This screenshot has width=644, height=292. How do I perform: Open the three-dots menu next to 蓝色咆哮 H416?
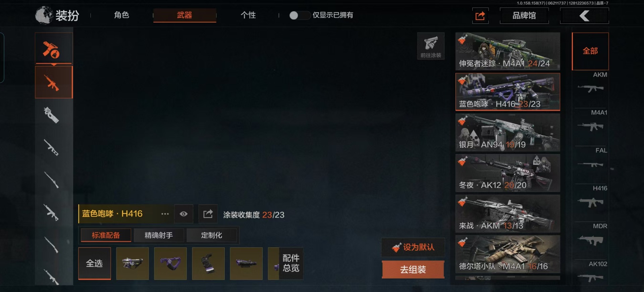tap(165, 214)
